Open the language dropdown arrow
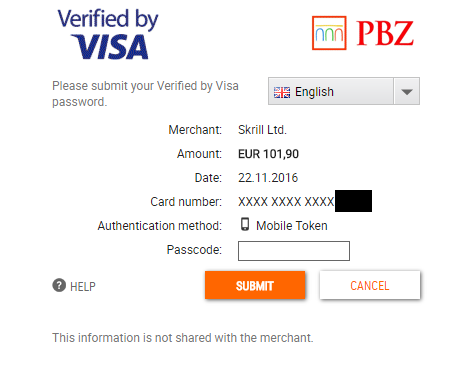The width and height of the screenshot is (470, 374). tap(407, 91)
